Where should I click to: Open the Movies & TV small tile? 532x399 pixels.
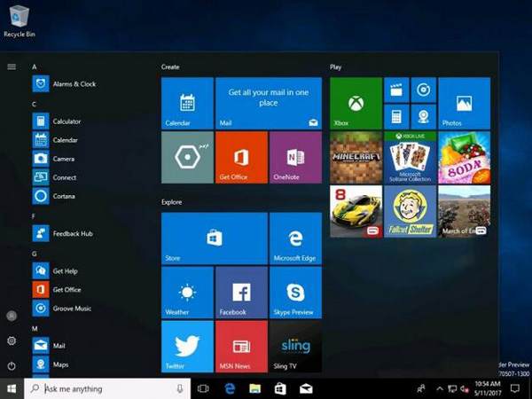[x=396, y=90]
